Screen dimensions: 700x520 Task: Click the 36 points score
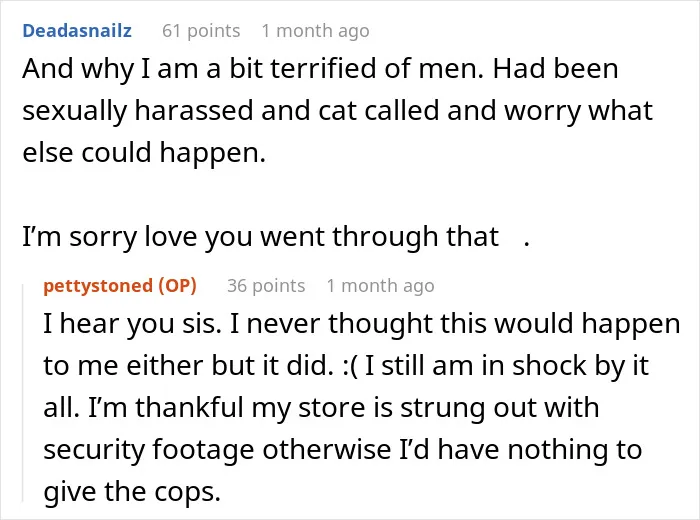click(x=266, y=286)
